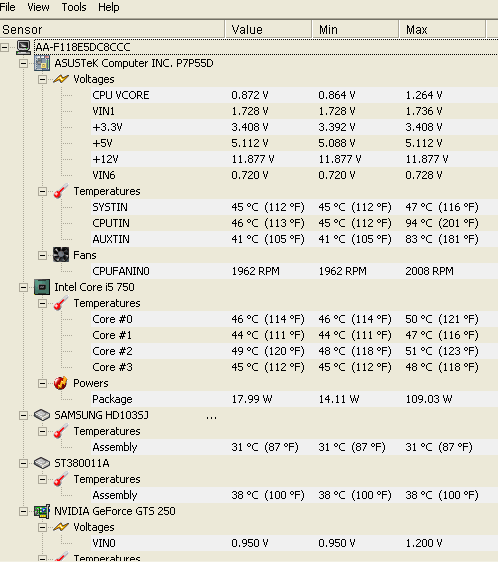Click the CPU chip icon for Intel Core i5 750
Image resolution: width=498 pixels, height=562 pixels.
pyautogui.click(x=42, y=287)
